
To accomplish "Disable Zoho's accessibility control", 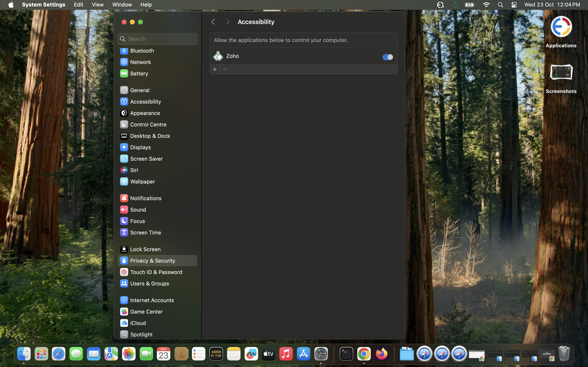I will [387, 57].
